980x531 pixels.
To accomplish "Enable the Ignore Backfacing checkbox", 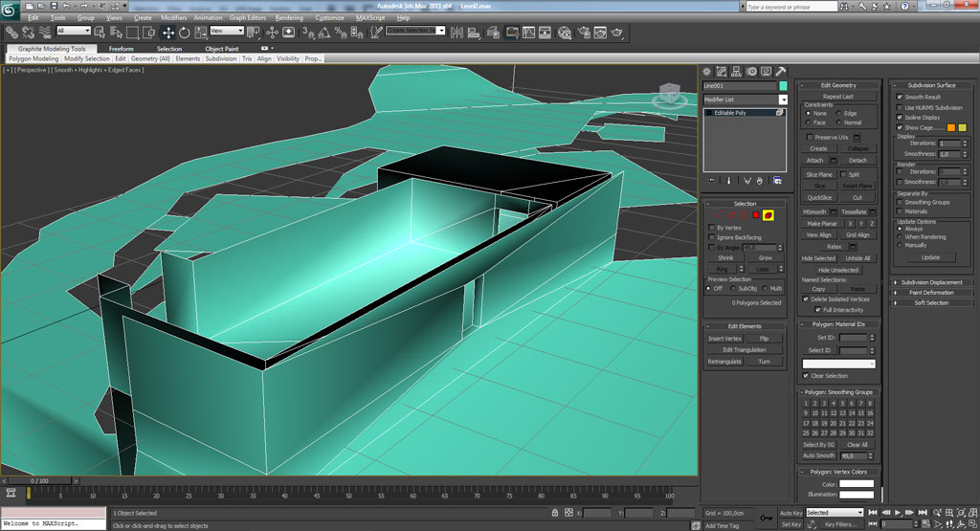I will (x=711, y=237).
